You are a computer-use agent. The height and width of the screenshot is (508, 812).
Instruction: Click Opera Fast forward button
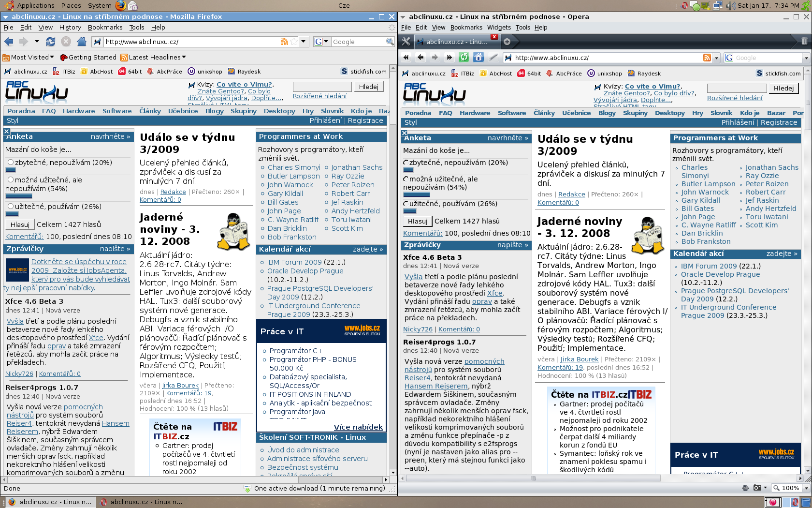click(449, 58)
